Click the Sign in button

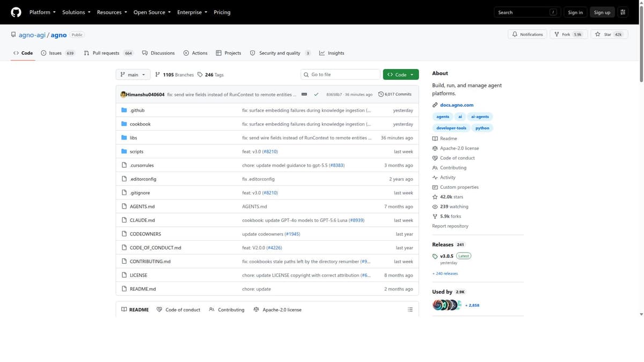(x=575, y=12)
